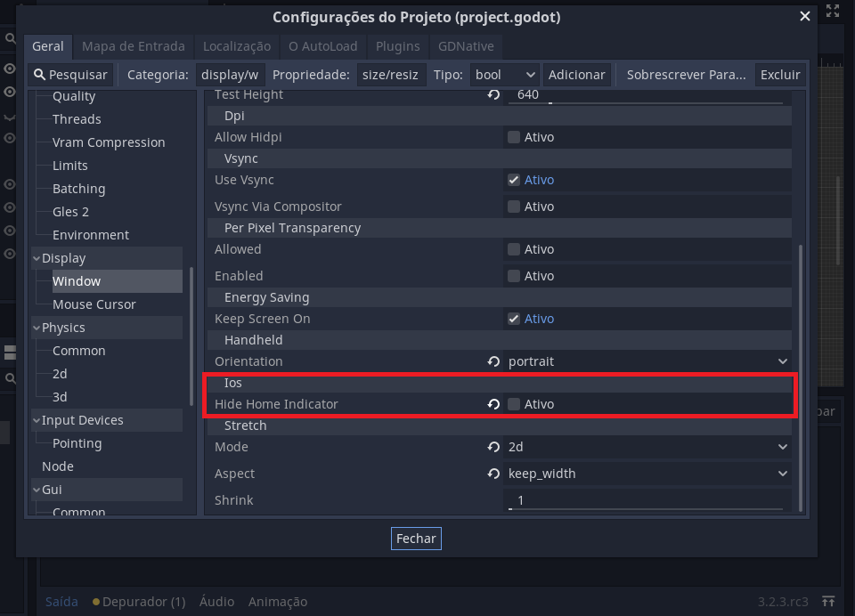Viewport: 855px width, 616px height.
Task: Click the Fechar button
Action: coord(416,539)
